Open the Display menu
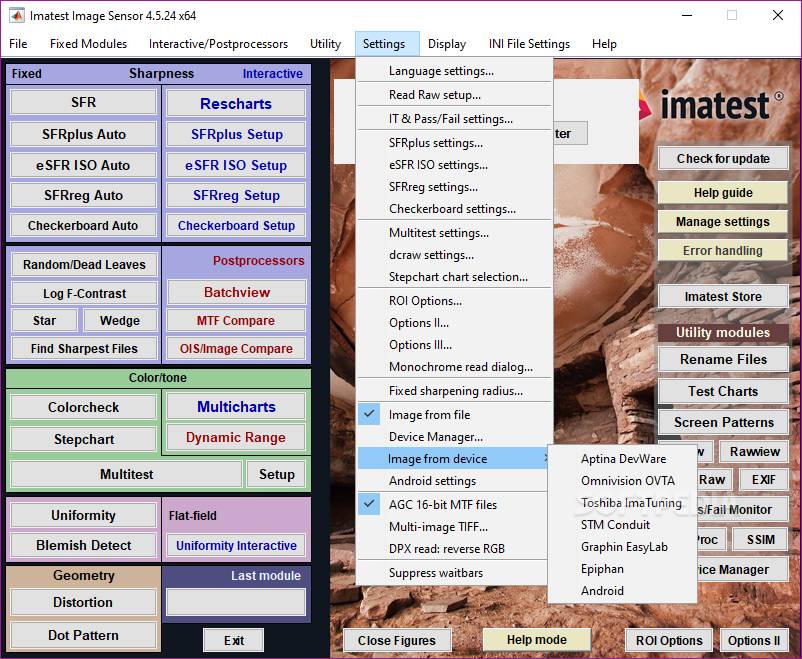 point(447,44)
